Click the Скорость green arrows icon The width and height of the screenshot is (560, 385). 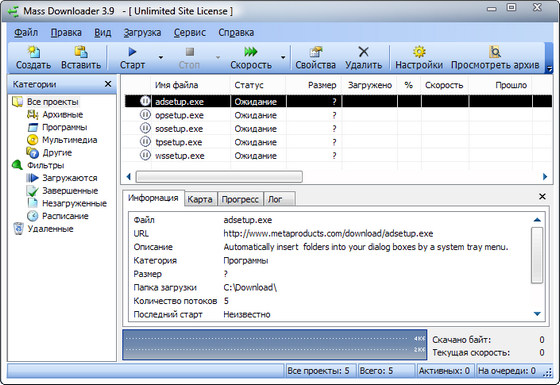point(251,52)
